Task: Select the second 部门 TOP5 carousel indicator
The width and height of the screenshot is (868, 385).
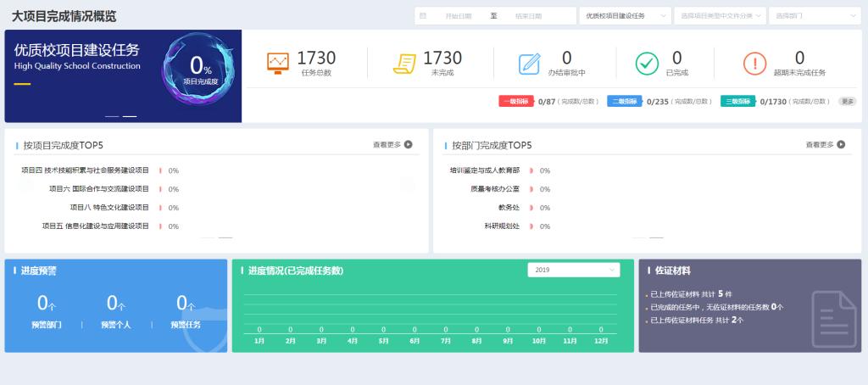Action: point(656,237)
